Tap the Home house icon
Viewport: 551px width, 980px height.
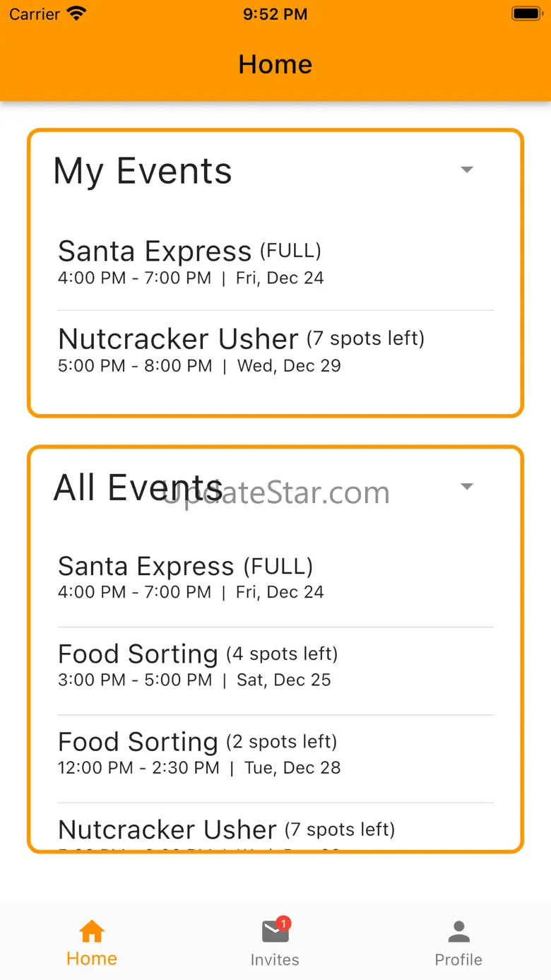tap(92, 931)
